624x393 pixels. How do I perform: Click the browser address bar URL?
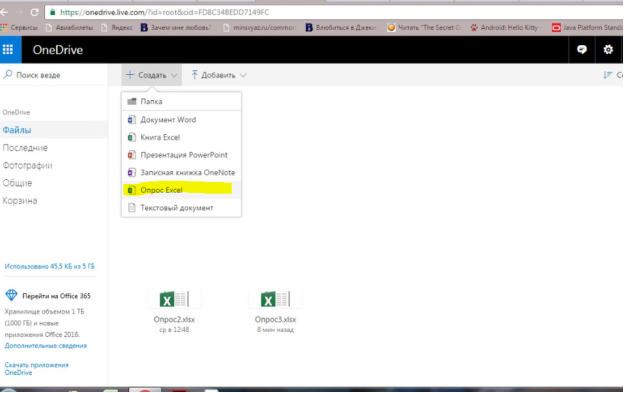pos(165,12)
